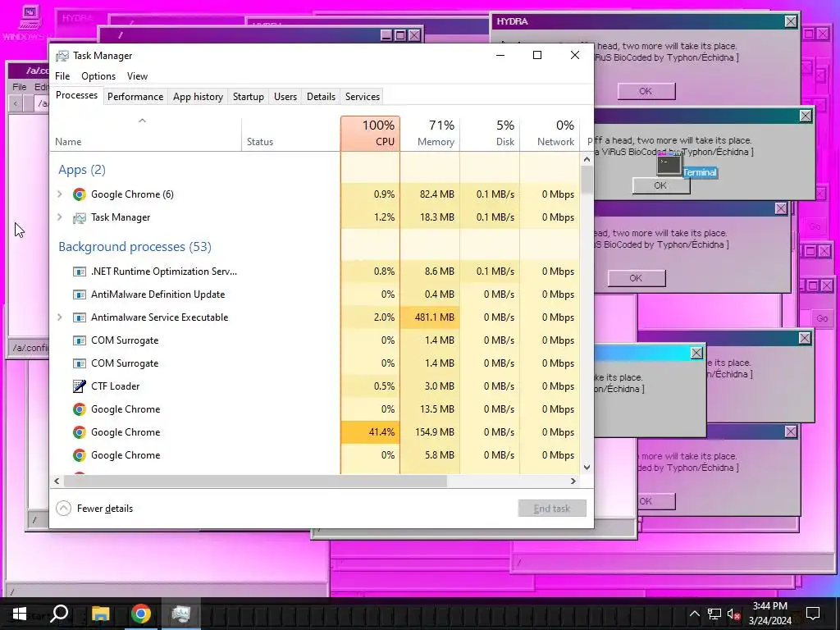Sort by the Memory column header
This screenshot has height=630, width=840.
tap(430, 134)
